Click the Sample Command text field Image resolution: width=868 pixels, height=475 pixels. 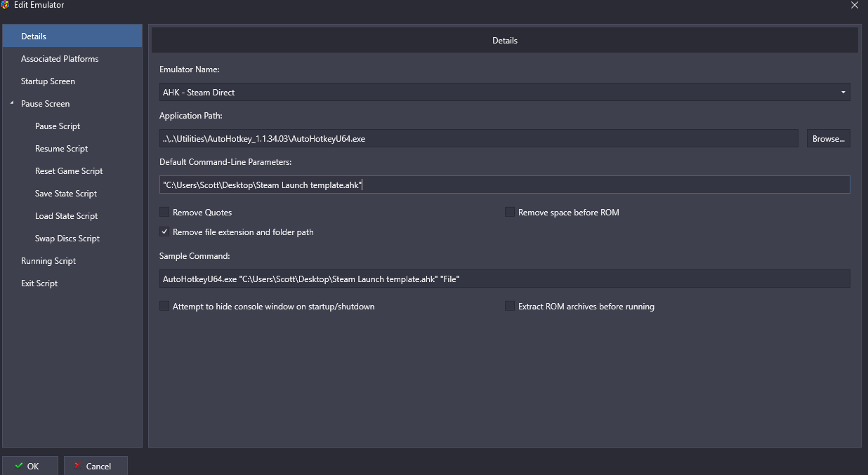(505, 279)
